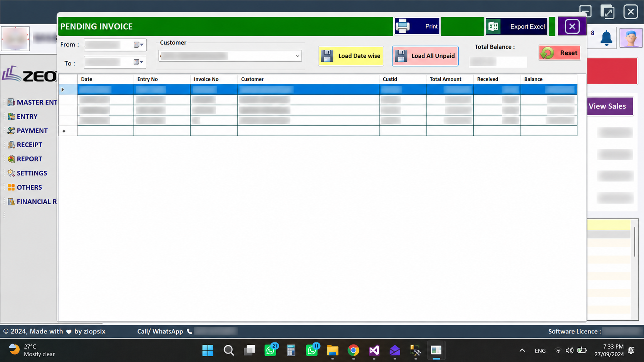
Task: Open Windows taskbar search
Action: click(x=229, y=350)
